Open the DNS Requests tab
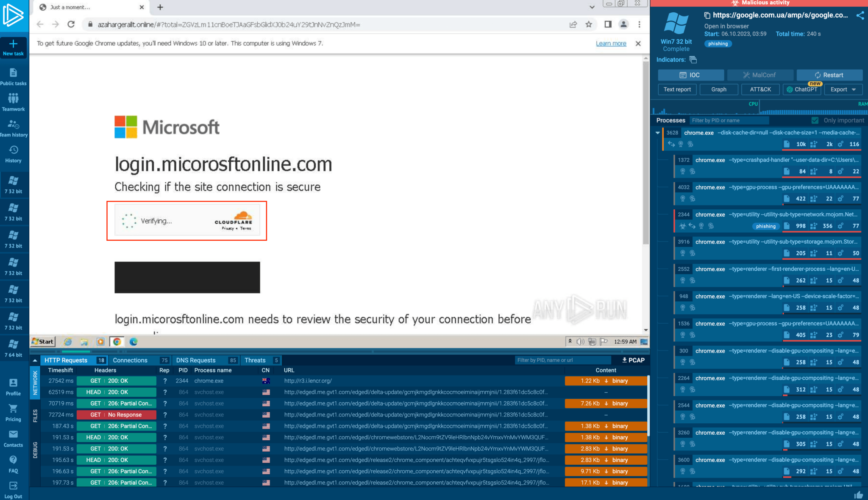 coord(196,360)
